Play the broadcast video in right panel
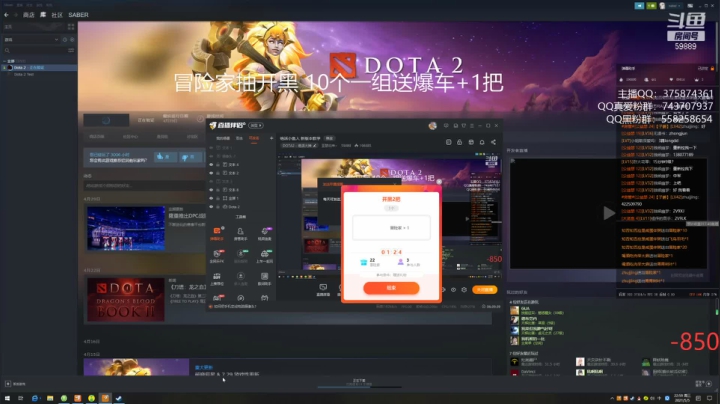This screenshot has height=404, width=720. click(x=609, y=213)
